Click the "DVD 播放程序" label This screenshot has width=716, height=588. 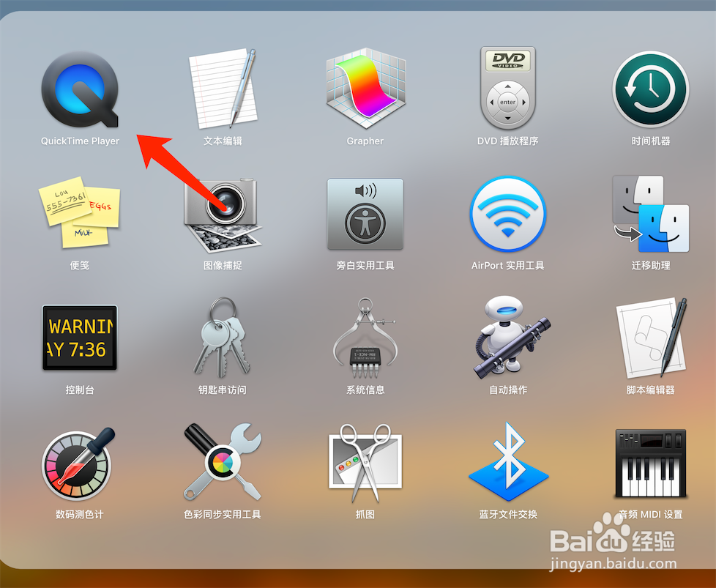(508, 141)
